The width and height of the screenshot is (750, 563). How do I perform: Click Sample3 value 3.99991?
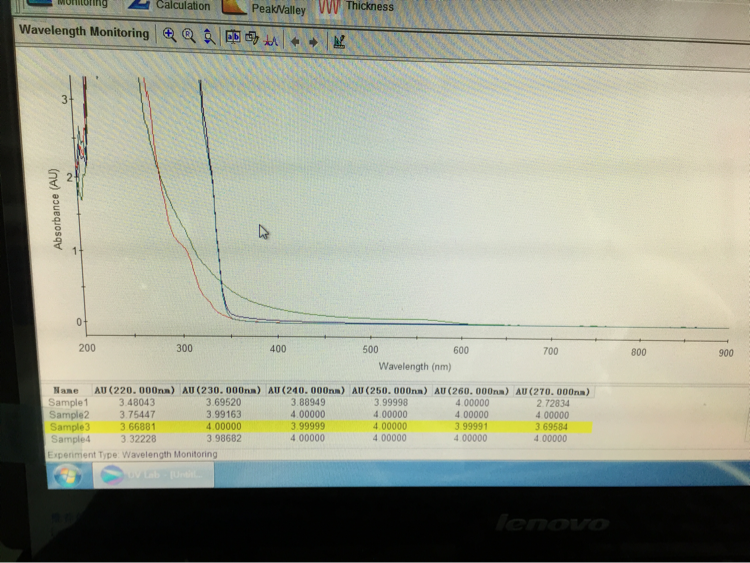471,426
